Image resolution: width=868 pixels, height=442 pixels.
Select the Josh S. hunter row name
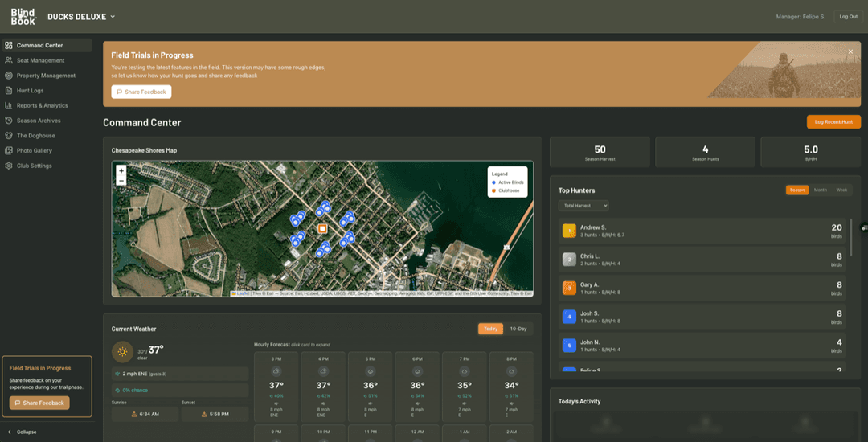(591, 313)
